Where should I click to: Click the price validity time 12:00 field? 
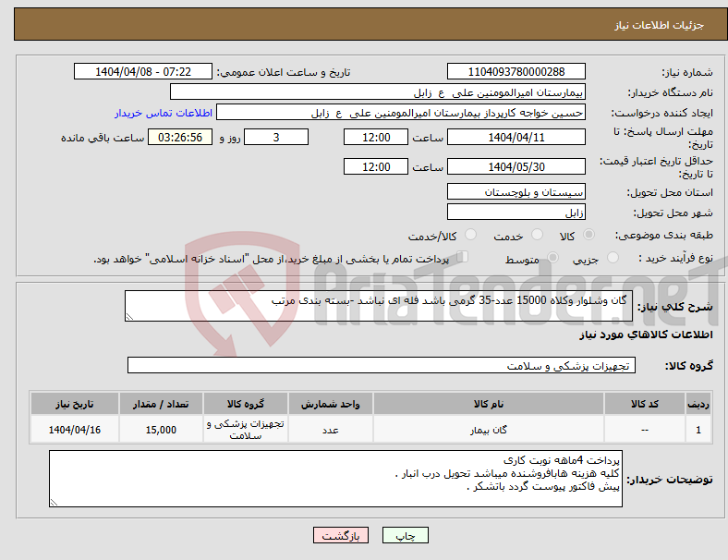[376, 166]
